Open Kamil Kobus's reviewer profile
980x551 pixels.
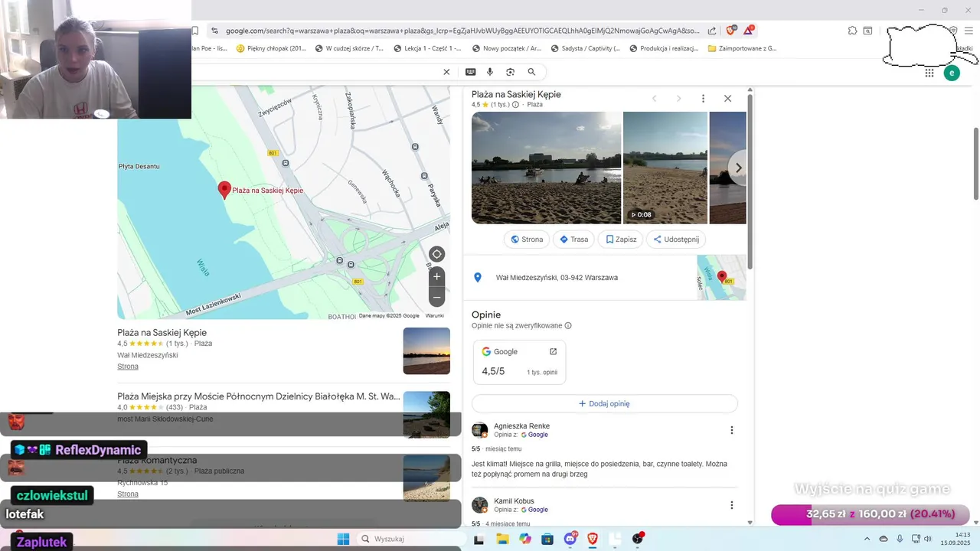[514, 501]
